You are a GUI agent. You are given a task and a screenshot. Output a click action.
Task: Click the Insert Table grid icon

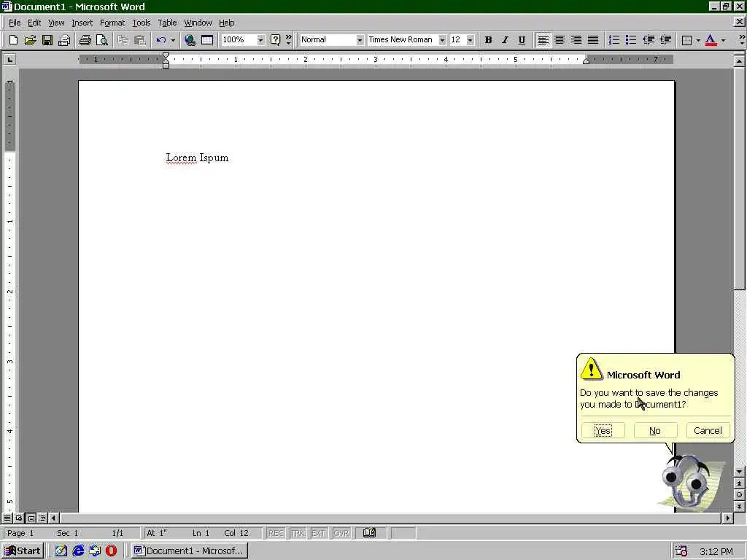pos(206,40)
